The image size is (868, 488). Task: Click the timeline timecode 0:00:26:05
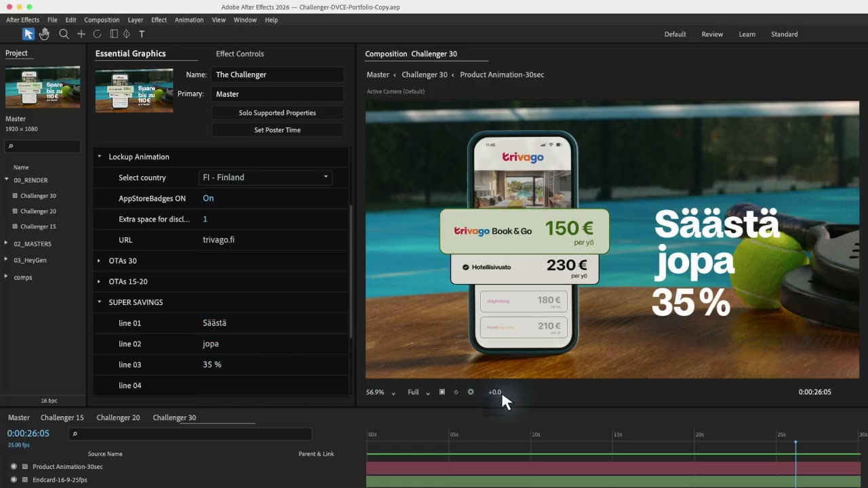28,434
